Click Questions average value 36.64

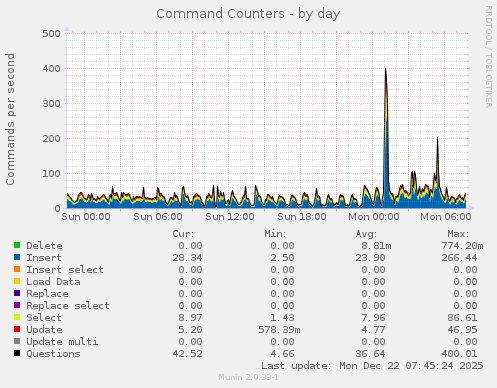[x=370, y=354]
